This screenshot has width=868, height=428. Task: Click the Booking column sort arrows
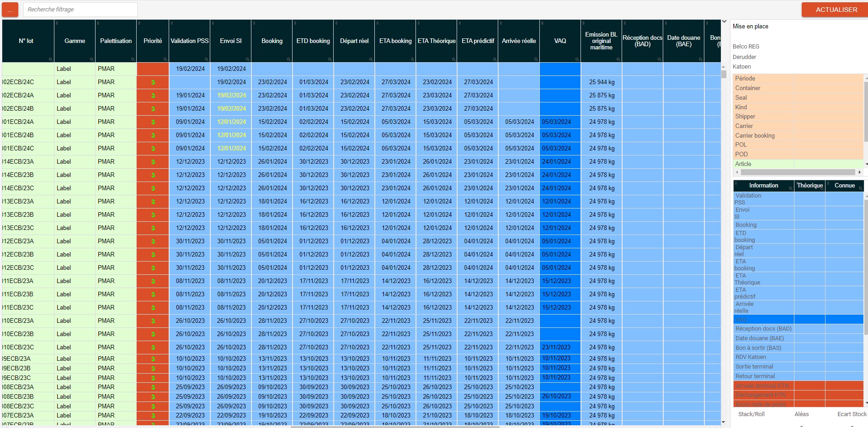click(x=254, y=23)
